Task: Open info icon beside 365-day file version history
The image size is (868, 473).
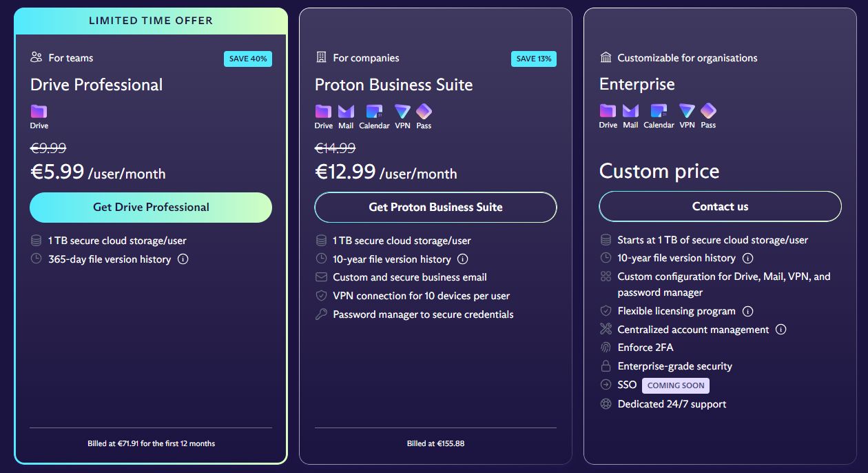Action: [183, 259]
